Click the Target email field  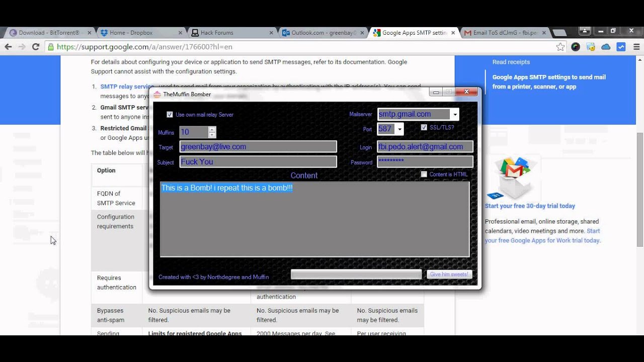pyautogui.click(x=258, y=147)
